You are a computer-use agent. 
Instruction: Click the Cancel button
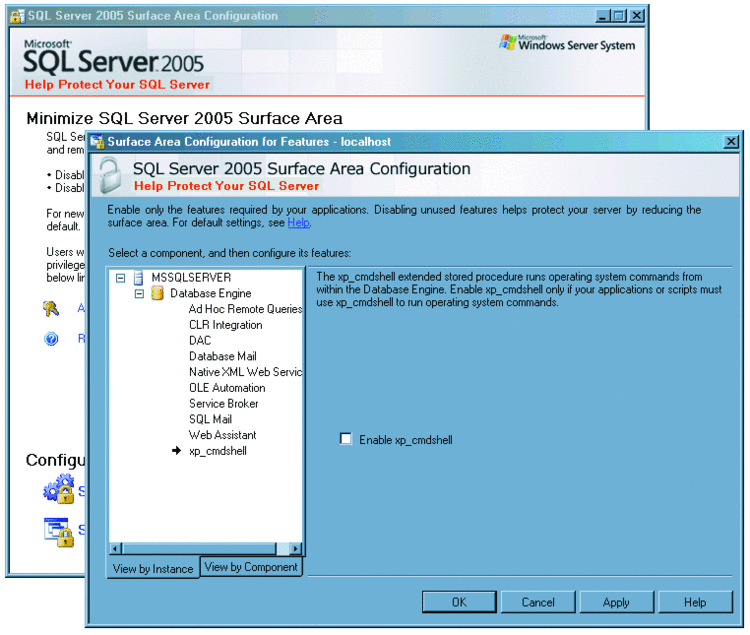click(538, 602)
